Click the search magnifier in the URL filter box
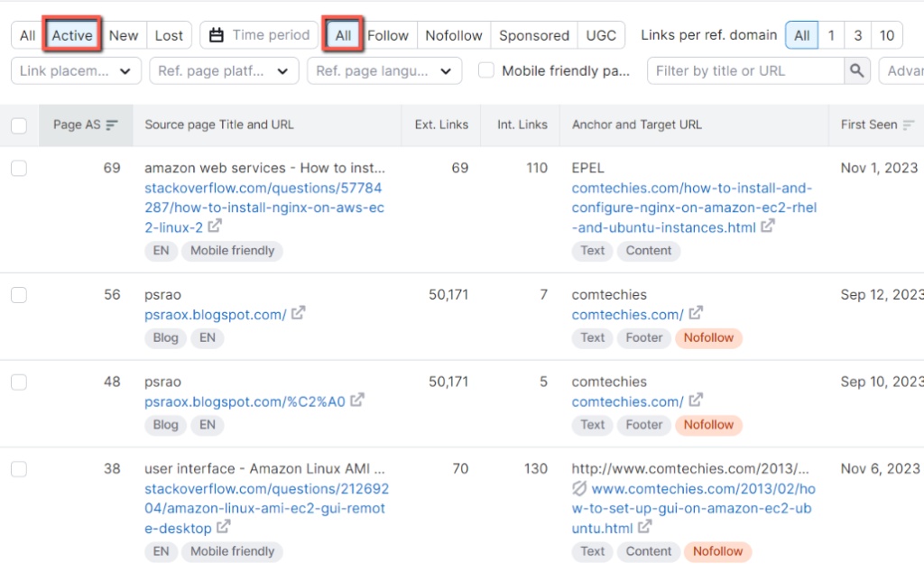 855,70
